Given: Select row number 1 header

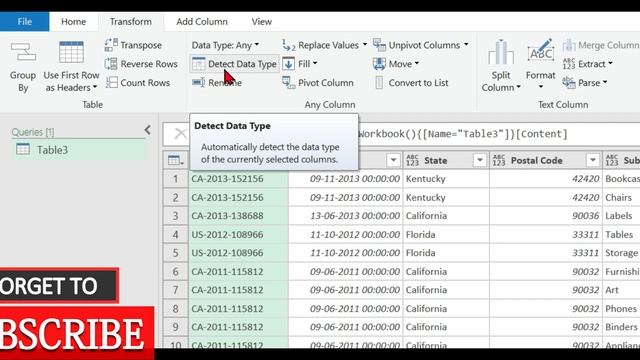Looking at the screenshot, I should [x=176, y=179].
